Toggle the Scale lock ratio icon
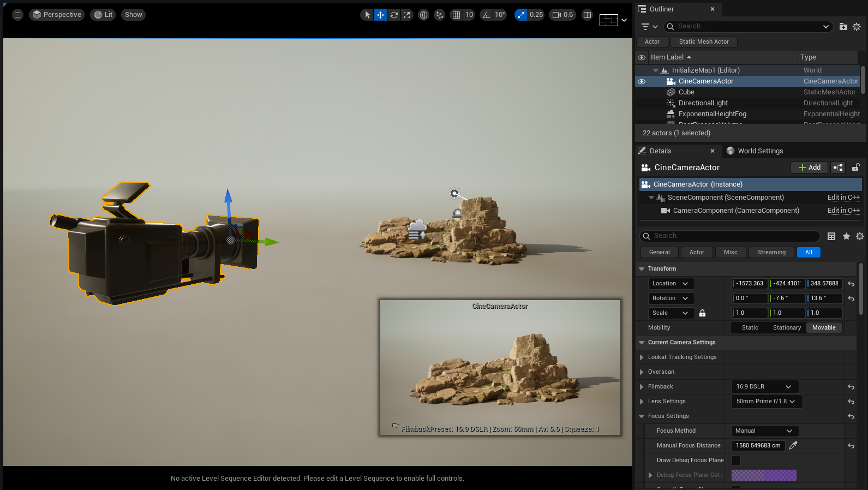This screenshot has width=868, height=490. point(703,313)
